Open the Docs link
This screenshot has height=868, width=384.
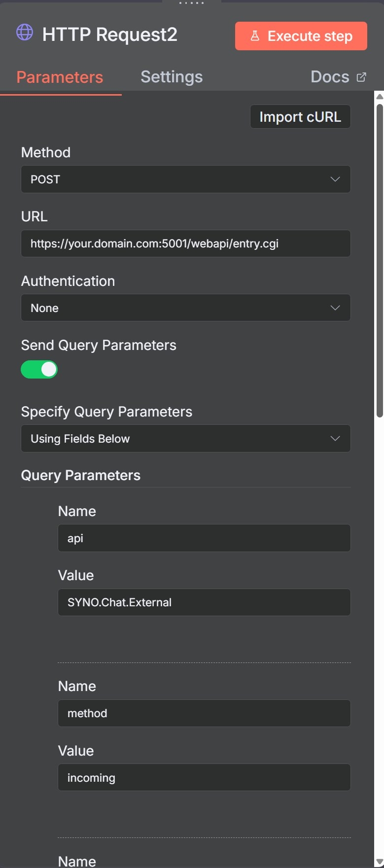point(330,77)
